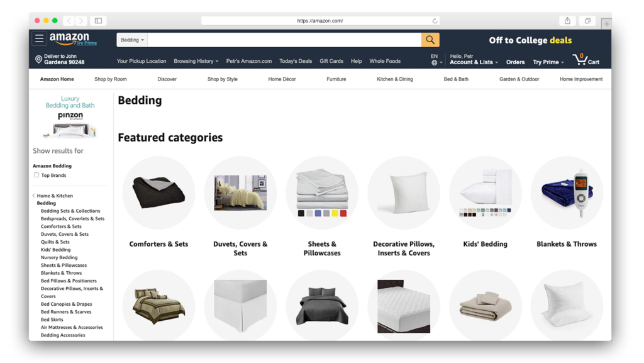Enable the Top Brands checkbox
The image size is (644, 363).
click(x=36, y=175)
